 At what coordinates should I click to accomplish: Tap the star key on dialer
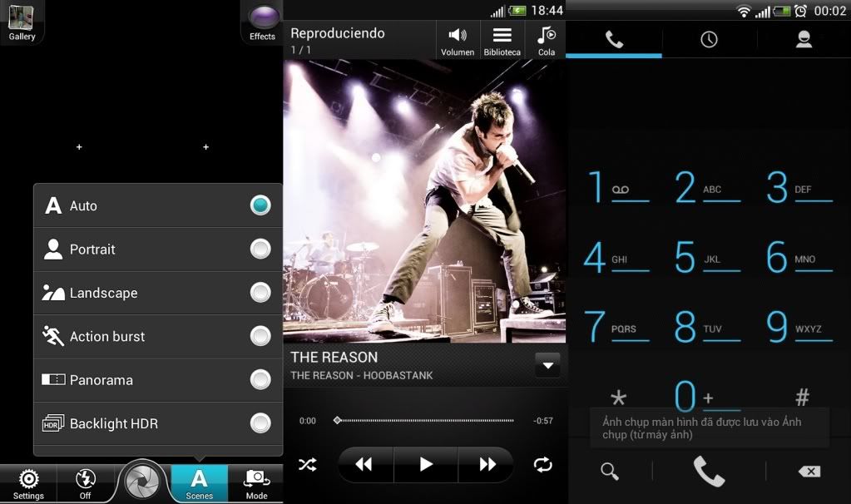(x=618, y=398)
